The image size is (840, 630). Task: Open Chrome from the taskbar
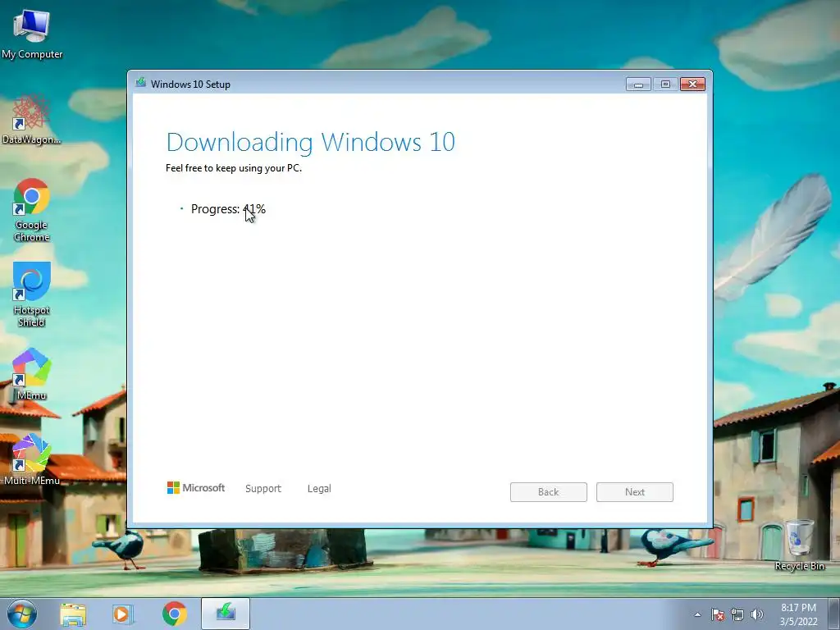pos(174,614)
